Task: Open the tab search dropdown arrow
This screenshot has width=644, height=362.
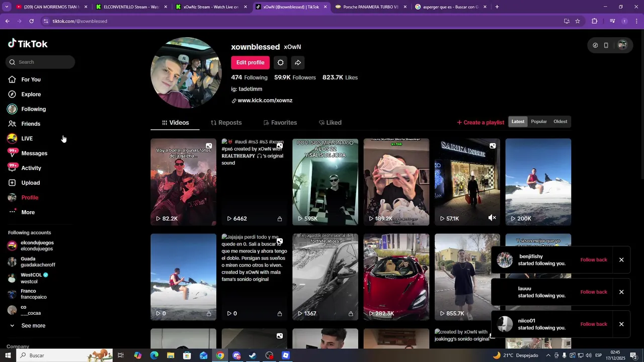Action: (7, 7)
